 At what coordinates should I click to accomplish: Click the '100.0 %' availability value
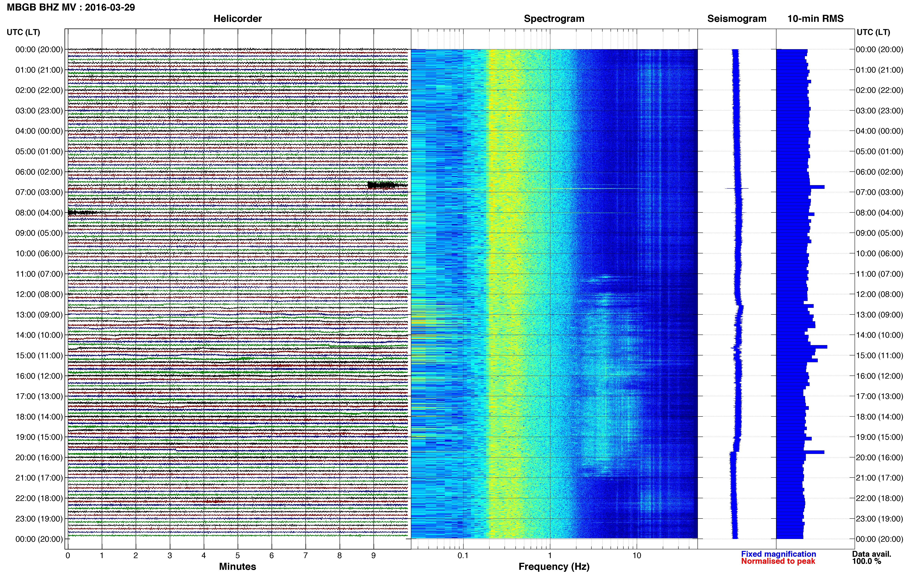(866, 561)
